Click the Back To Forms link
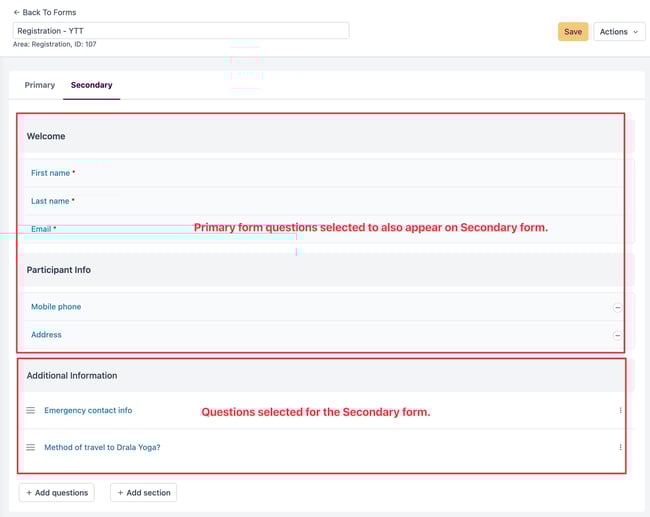This screenshot has height=517, width=650. (45, 12)
